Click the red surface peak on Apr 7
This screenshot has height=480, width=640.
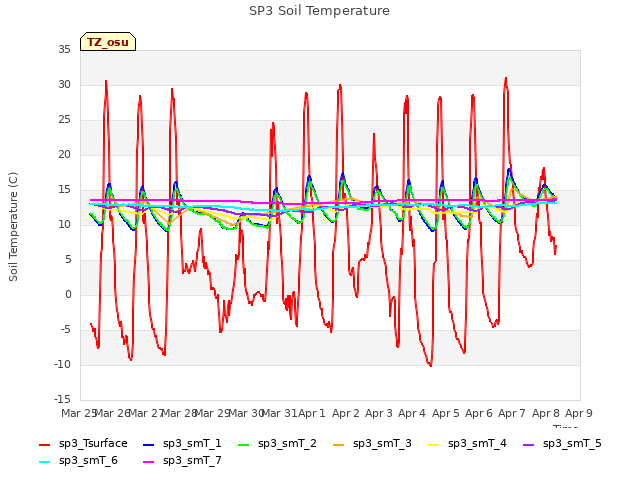pyautogui.click(x=506, y=78)
